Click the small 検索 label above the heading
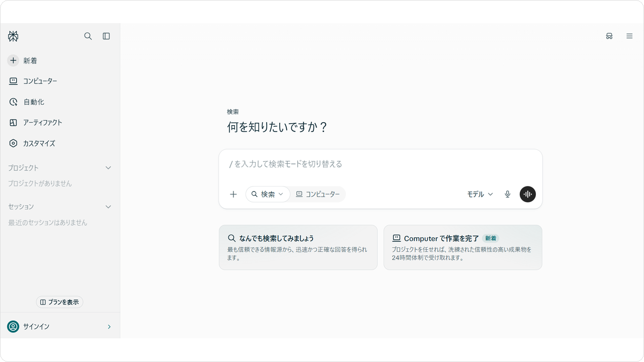Image resolution: width=644 pixels, height=362 pixels. pyautogui.click(x=233, y=112)
